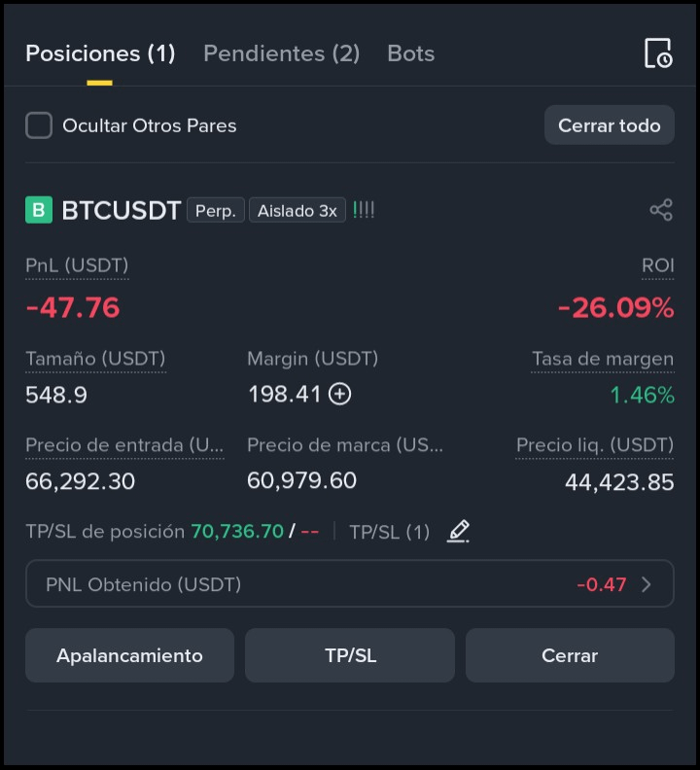
Task: Open the PNL Obtenido (USDT) row
Action: (350, 584)
